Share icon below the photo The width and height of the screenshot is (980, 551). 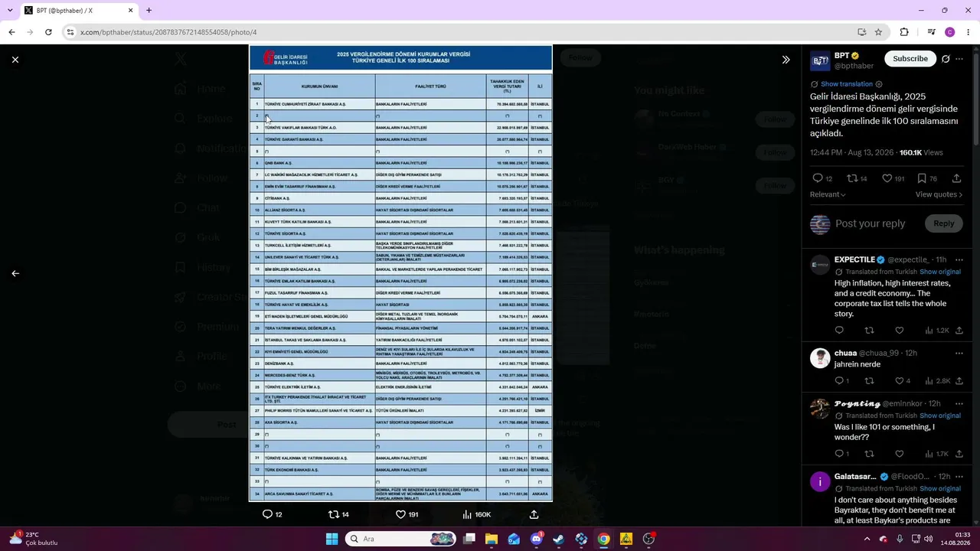click(x=534, y=514)
